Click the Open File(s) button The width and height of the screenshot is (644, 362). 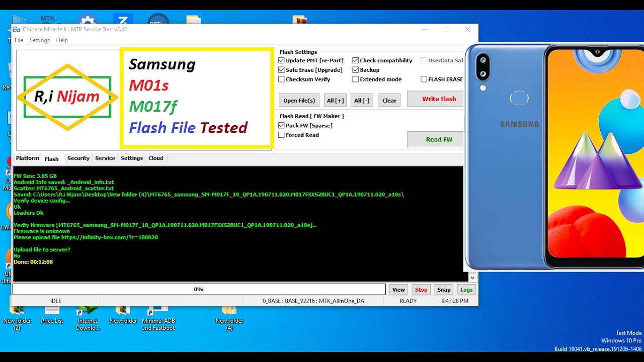pyautogui.click(x=299, y=100)
